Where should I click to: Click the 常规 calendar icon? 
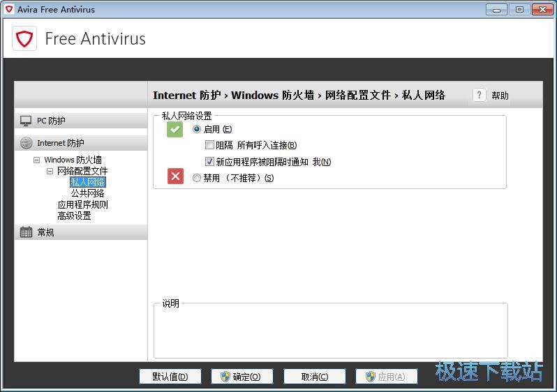pyautogui.click(x=26, y=232)
